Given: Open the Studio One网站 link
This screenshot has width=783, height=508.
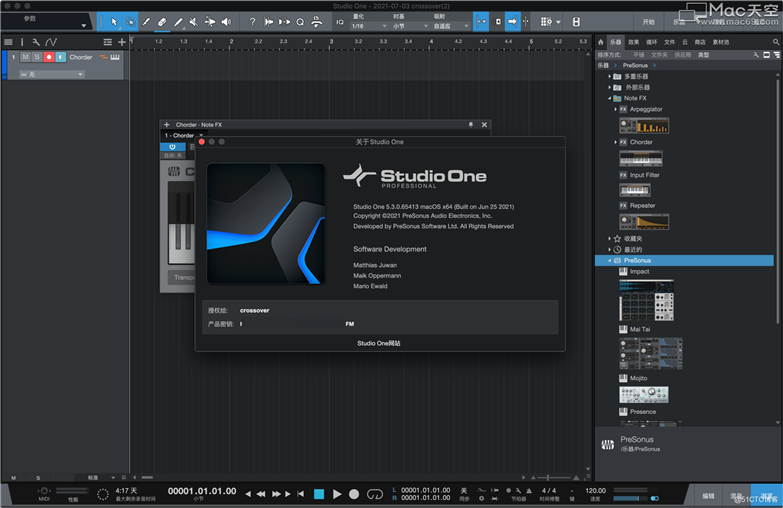Looking at the screenshot, I should pyautogui.click(x=379, y=343).
